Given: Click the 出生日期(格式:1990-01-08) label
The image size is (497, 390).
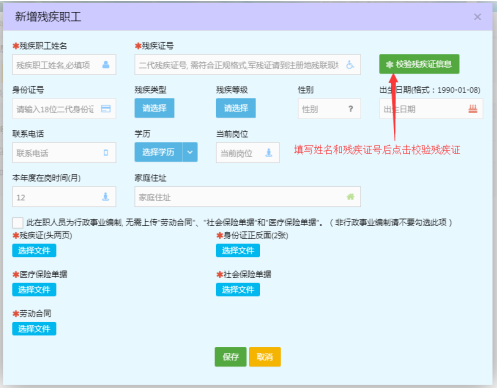Looking at the screenshot, I should (x=430, y=90).
